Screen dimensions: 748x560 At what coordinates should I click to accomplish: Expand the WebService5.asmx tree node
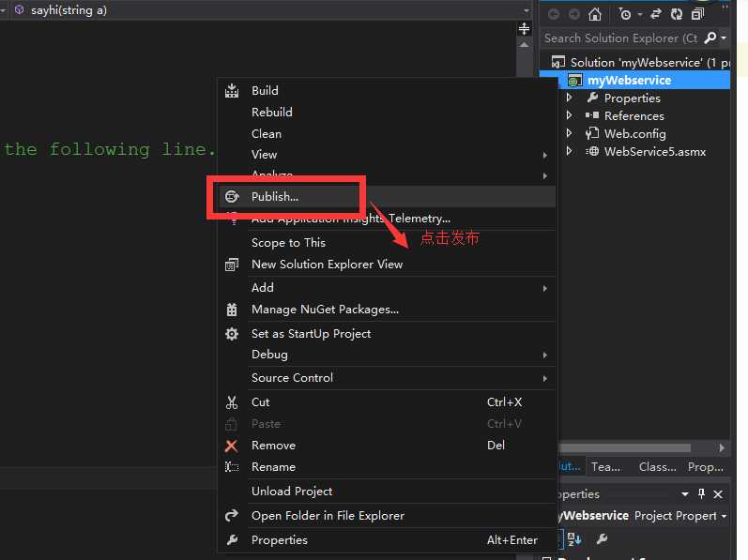click(x=569, y=152)
